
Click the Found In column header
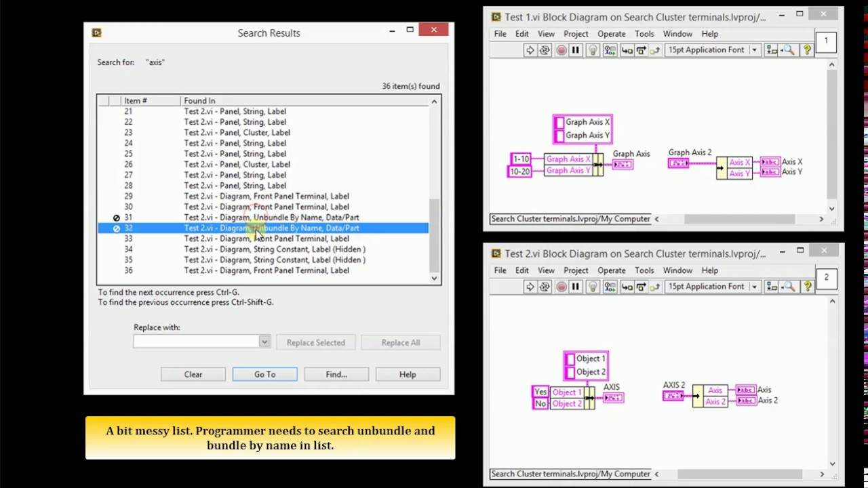pos(305,101)
